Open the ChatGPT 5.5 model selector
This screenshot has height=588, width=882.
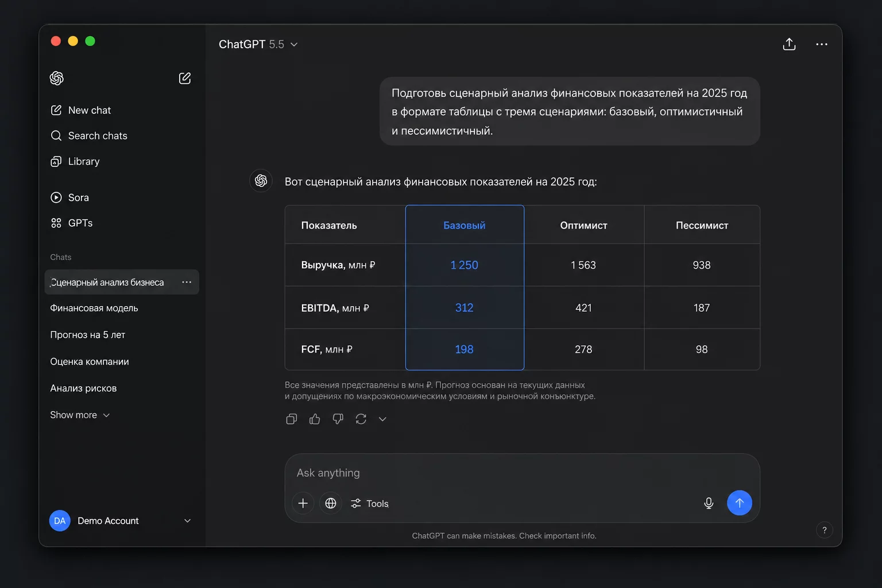pyautogui.click(x=258, y=44)
